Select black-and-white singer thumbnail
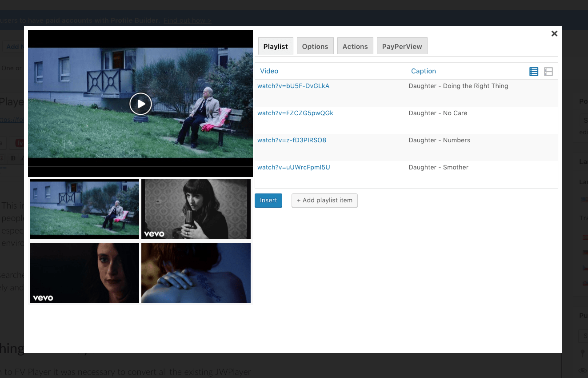 click(x=196, y=209)
